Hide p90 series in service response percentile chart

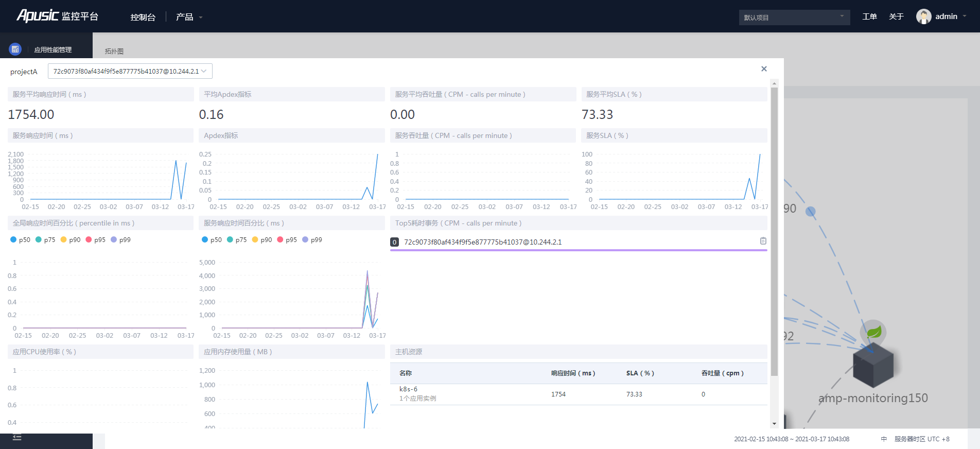pos(261,240)
